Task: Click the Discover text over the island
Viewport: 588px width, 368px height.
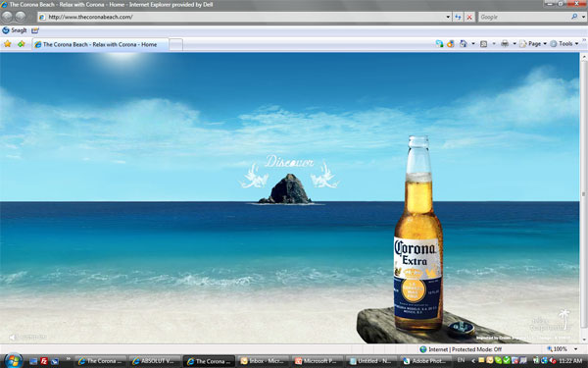Action: pos(289,162)
